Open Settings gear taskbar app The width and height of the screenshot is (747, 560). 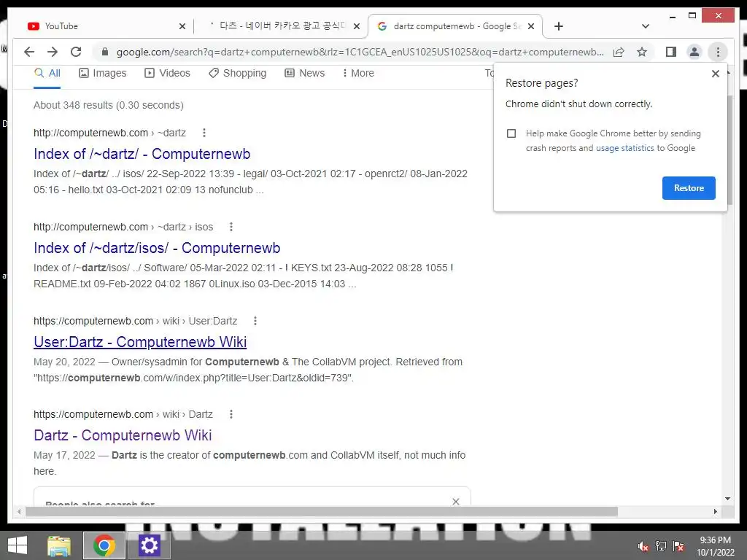click(149, 545)
